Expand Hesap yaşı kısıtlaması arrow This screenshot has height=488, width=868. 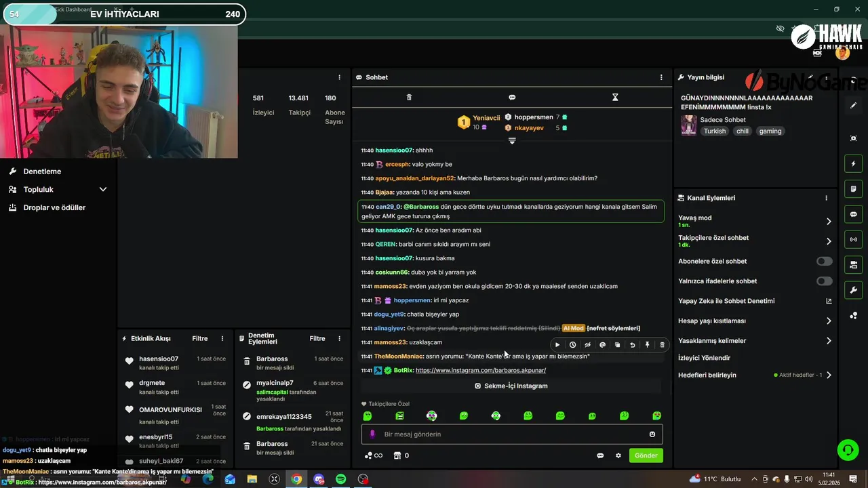[x=829, y=321]
